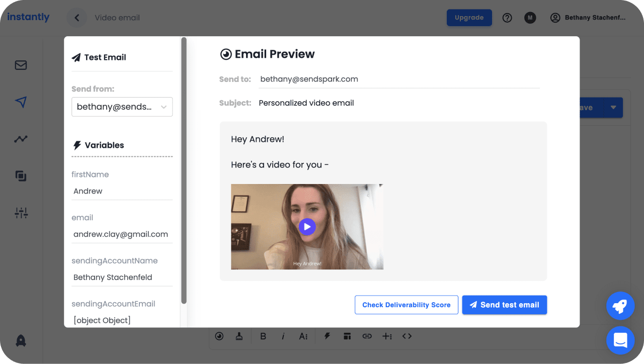Click the Test Email paper-plane icon
Viewport: 644px width, 364px height.
click(x=76, y=57)
